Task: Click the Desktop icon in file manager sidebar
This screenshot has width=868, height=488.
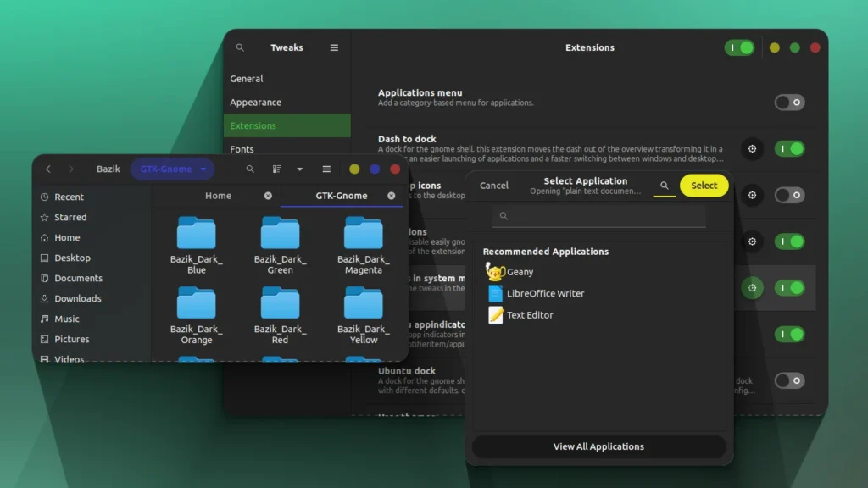Action: pos(44,258)
